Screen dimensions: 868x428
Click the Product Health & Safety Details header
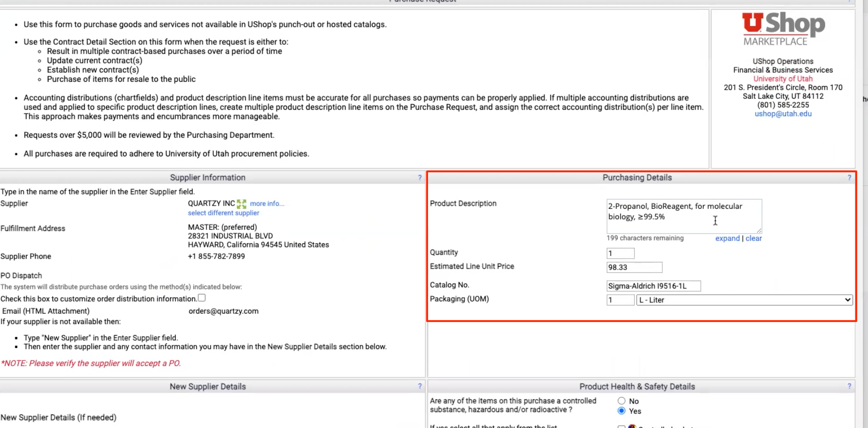[637, 386]
